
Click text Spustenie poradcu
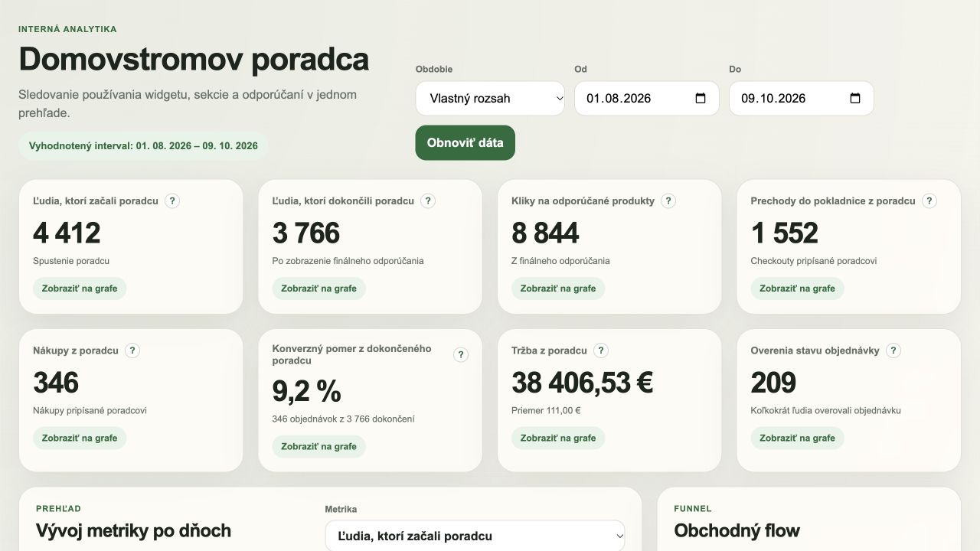[71, 261]
